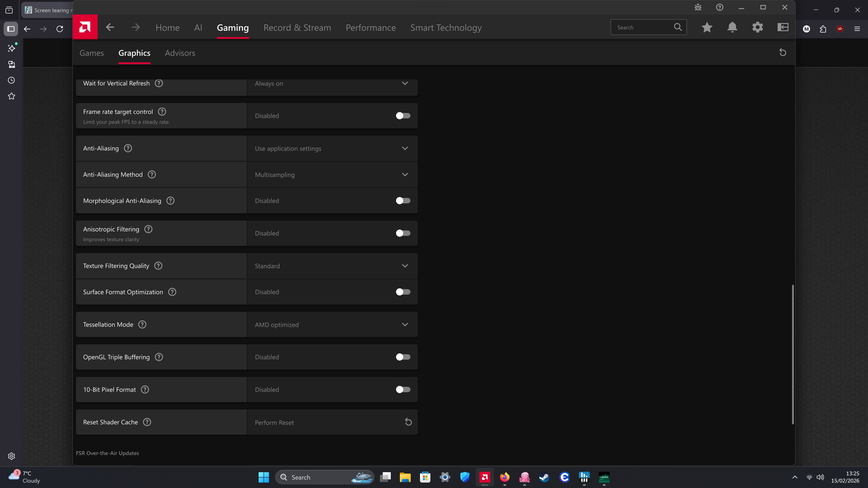Click the favorites star icon
Viewport: 868px width, 488px height.
pos(707,27)
